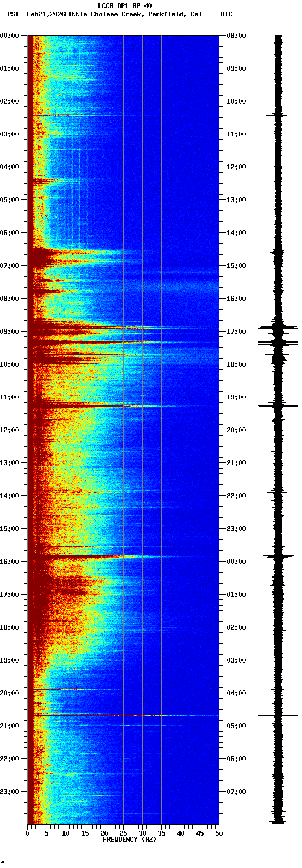Click the 14:00 PST time label
Screen dimensions: 302x868
tap(9, 496)
